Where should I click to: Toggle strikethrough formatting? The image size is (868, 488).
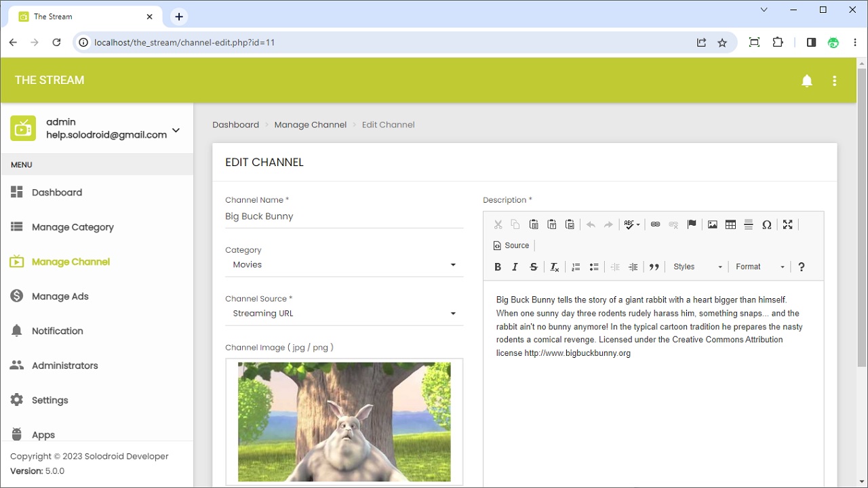[x=534, y=267]
